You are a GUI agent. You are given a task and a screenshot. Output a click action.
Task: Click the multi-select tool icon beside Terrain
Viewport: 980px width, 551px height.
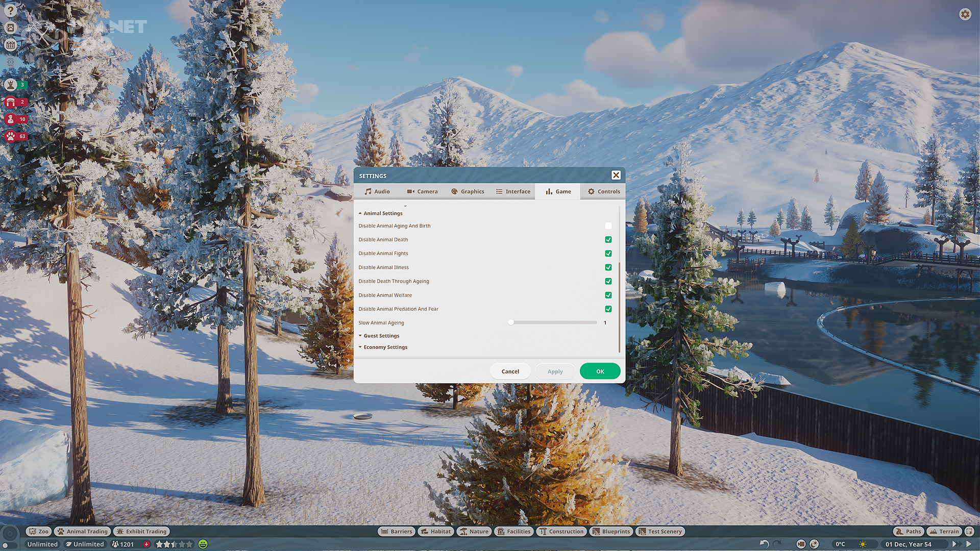pos(969,531)
